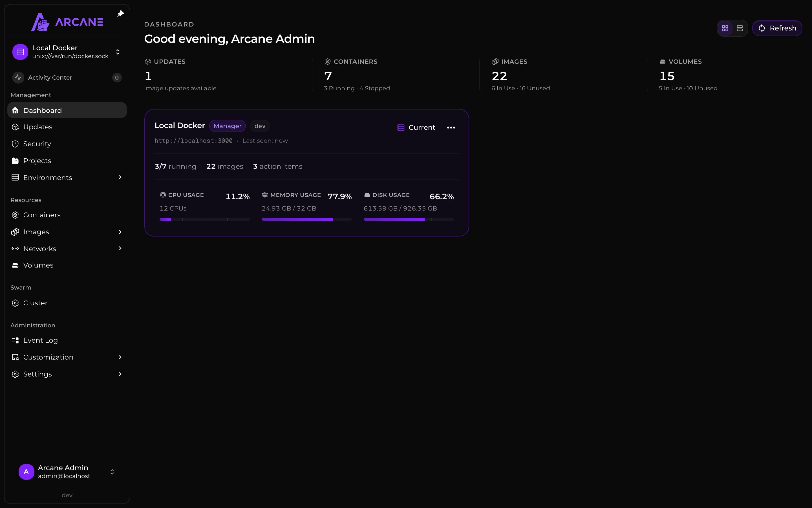
Task: Click the Manager badge on the card
Action: tap(228, 126)
